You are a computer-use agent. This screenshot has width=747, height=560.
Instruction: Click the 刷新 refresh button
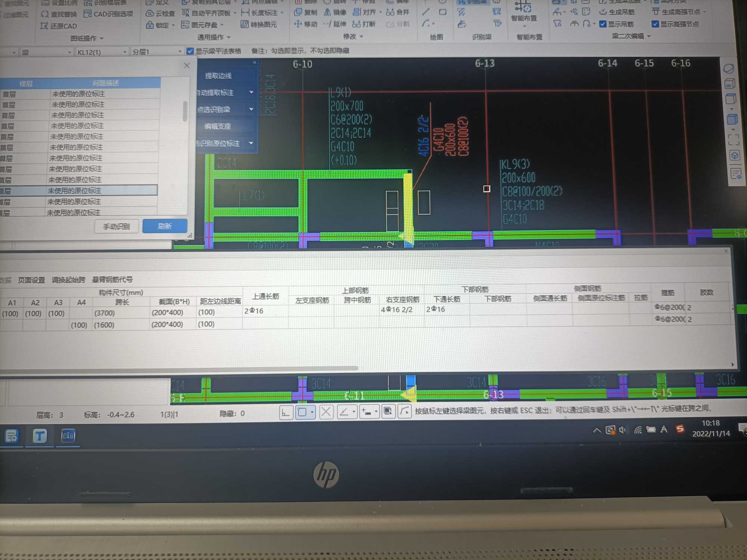click(165, 226)
